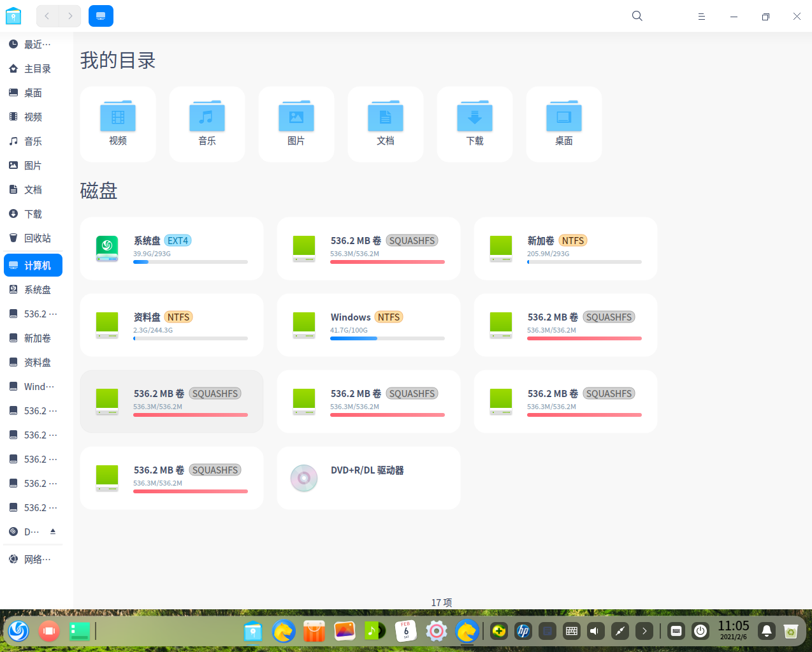Open the trash in the dock
This screenshot has height=652, width=812.
click(791, 631)
